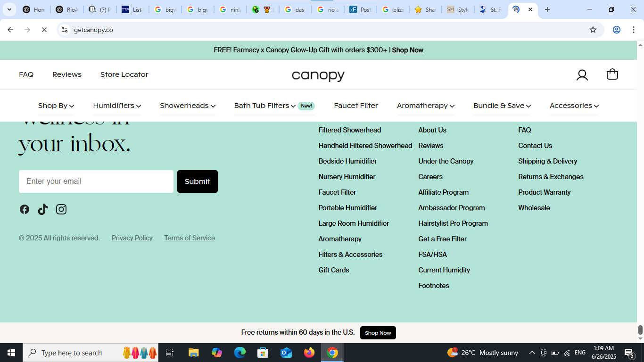Open a new browser tab
Viewport: 644px width, 362px height.
[547, 9]
